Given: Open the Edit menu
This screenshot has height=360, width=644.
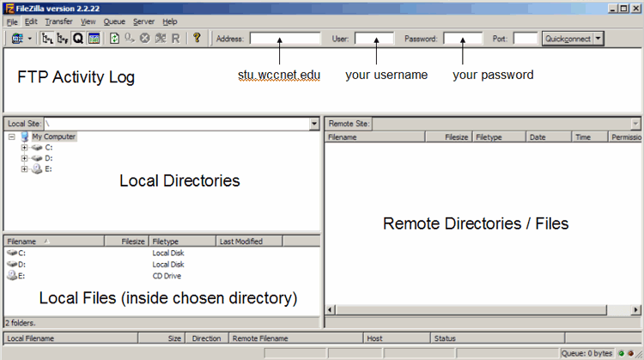Looking at the screenshot, I should pos(31,21).
